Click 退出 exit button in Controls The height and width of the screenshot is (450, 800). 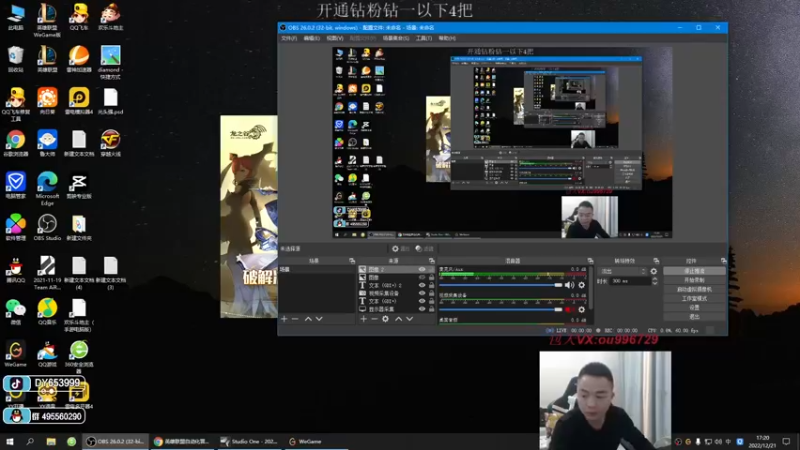(694, 317)
